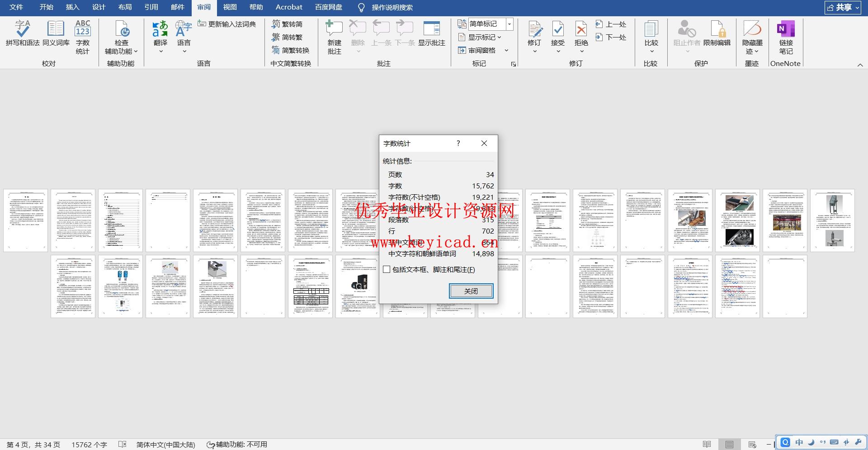Click accessibility status '辅助功能: 不可用'

pos(236,445)
